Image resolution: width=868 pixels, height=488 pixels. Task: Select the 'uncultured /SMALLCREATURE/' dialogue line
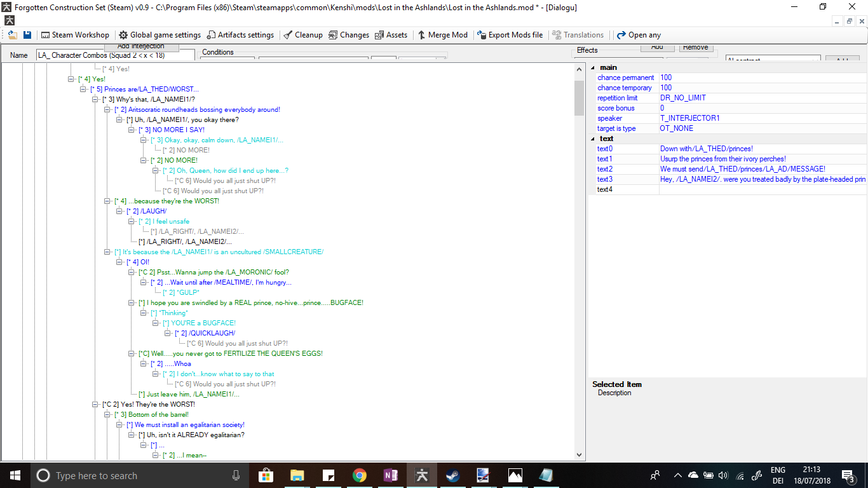pyautogui.click(x=219, y=252)
